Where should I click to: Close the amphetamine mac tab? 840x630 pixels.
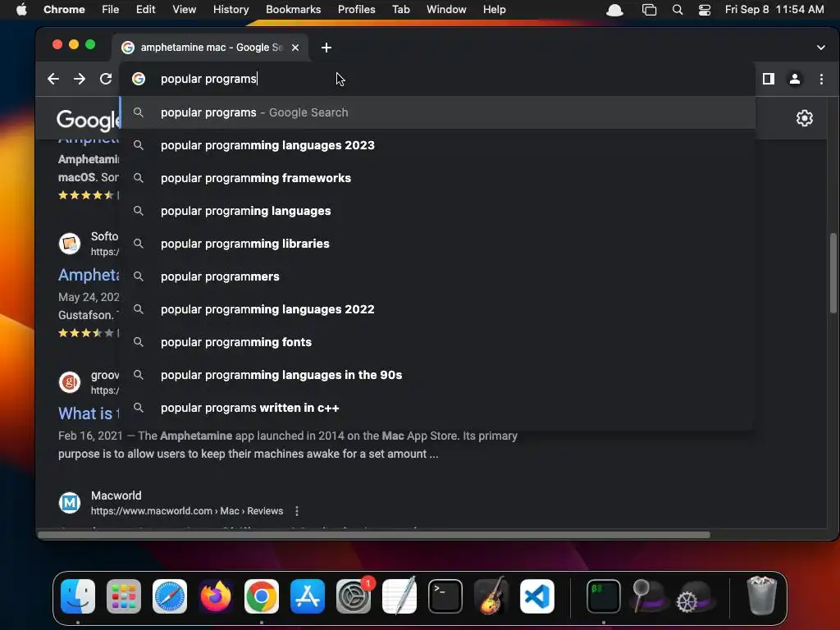[295, 48]
